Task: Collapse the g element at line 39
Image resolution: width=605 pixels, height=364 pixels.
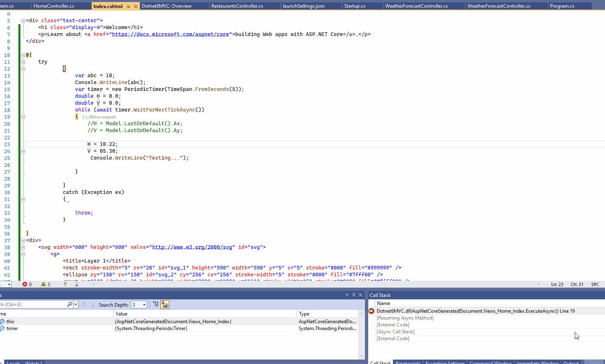Action: point(23,254)
